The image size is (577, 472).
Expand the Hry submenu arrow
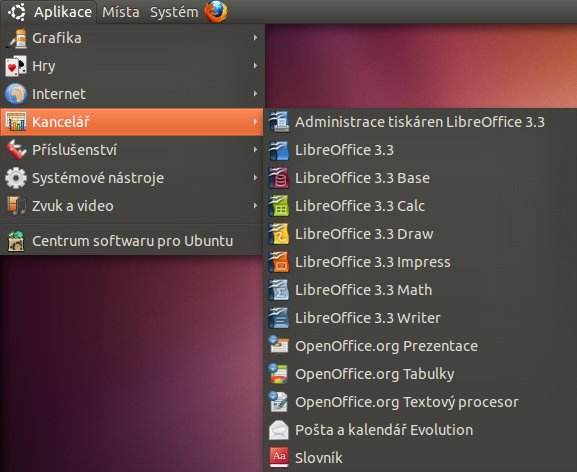pos(255,65)
